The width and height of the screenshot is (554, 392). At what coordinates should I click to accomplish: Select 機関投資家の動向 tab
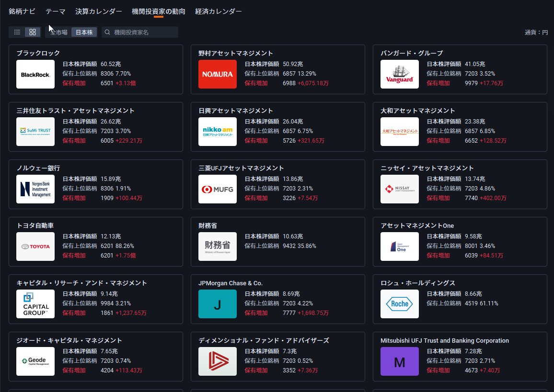[x=159, y=11]
